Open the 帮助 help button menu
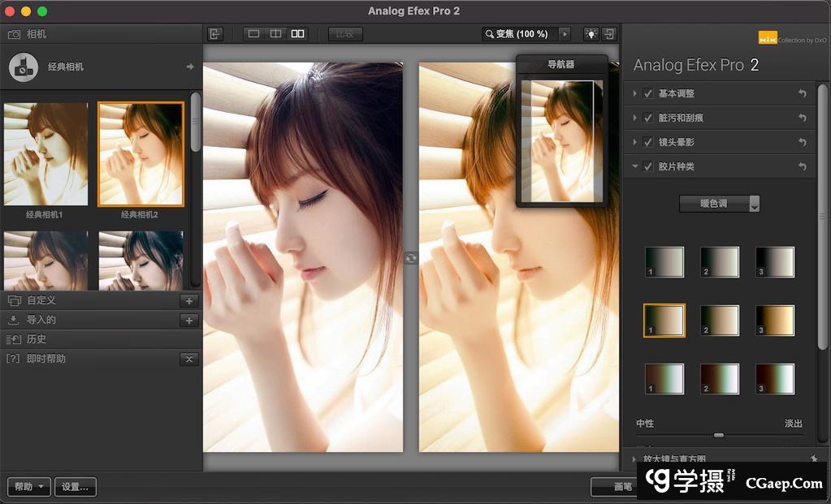 pos(29,487)
